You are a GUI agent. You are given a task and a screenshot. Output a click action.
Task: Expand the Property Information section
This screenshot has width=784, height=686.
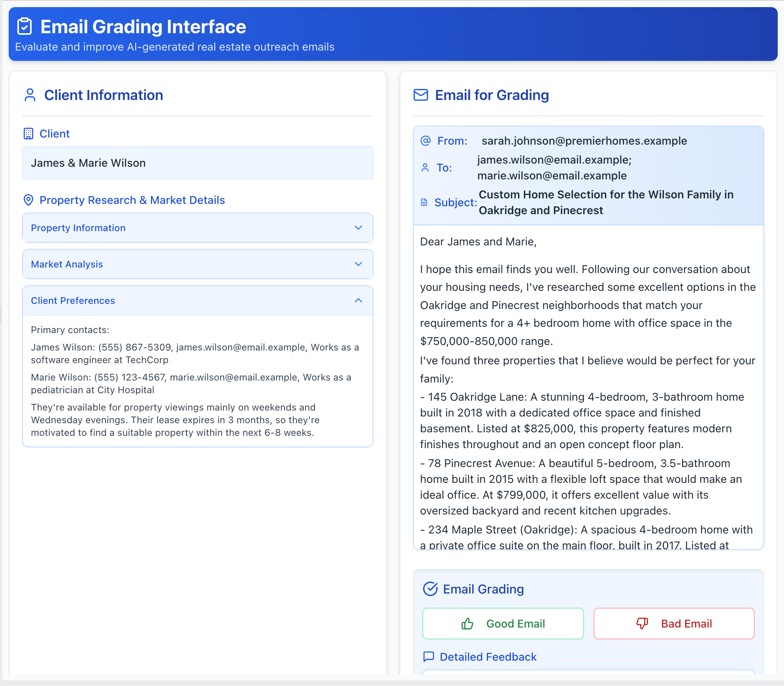(x=198, y=228)
